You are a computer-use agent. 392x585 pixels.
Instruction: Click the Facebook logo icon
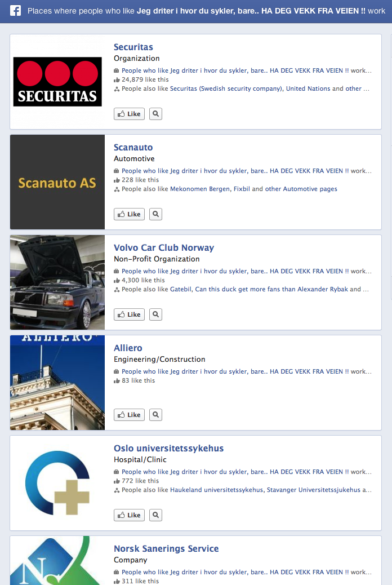(15, 11)
